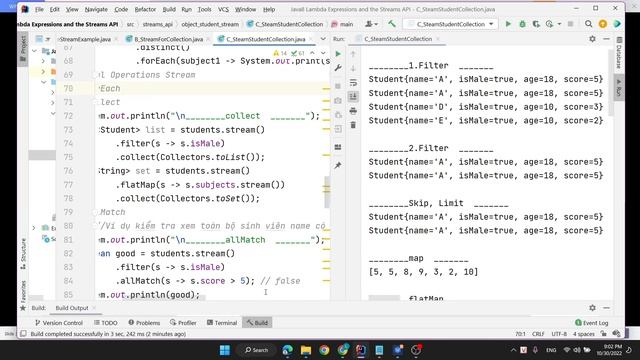Viewport: 640px width, 360px height.
Task: Switch to B_StreamForCollection.java tab
Action: [x=168, y=39]
